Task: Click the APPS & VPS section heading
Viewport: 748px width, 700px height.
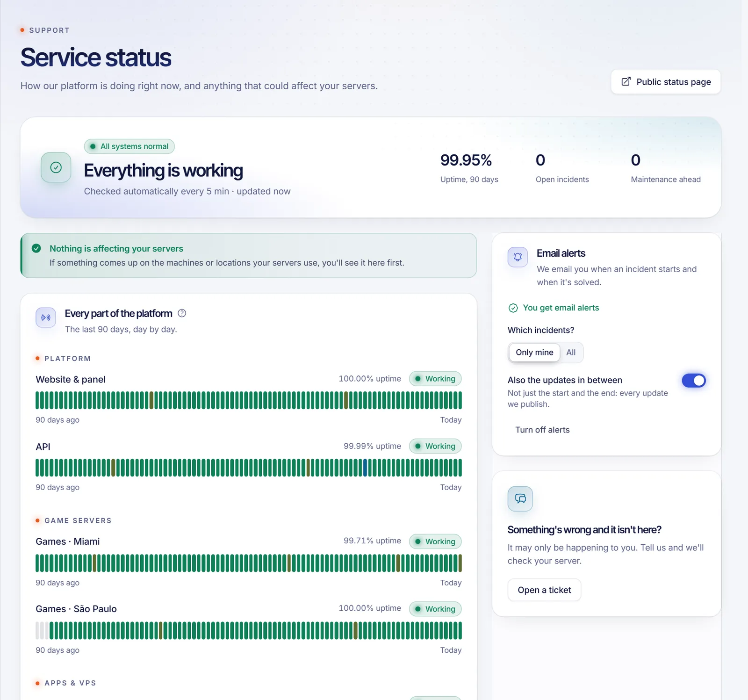Action: tap(70, 683)
